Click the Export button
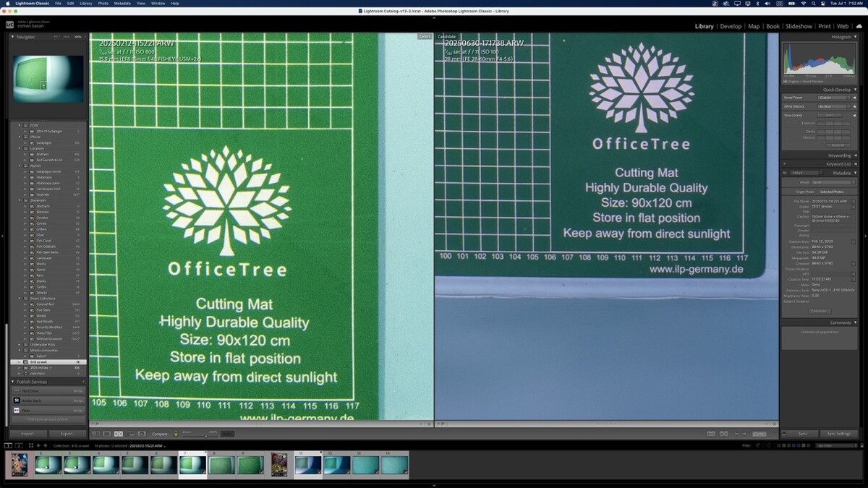 coord(67,434)
